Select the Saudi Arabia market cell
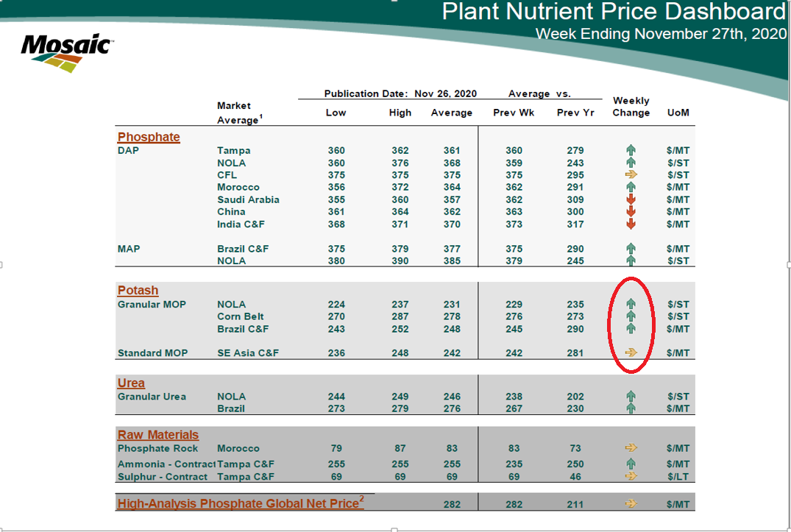 click(248, 199)
